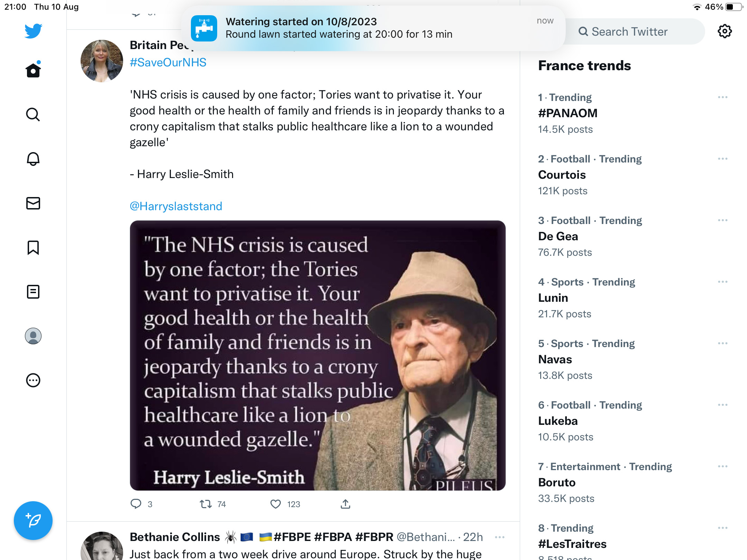Open Bookmarks icon in sidebar

[x=33, y=248]
